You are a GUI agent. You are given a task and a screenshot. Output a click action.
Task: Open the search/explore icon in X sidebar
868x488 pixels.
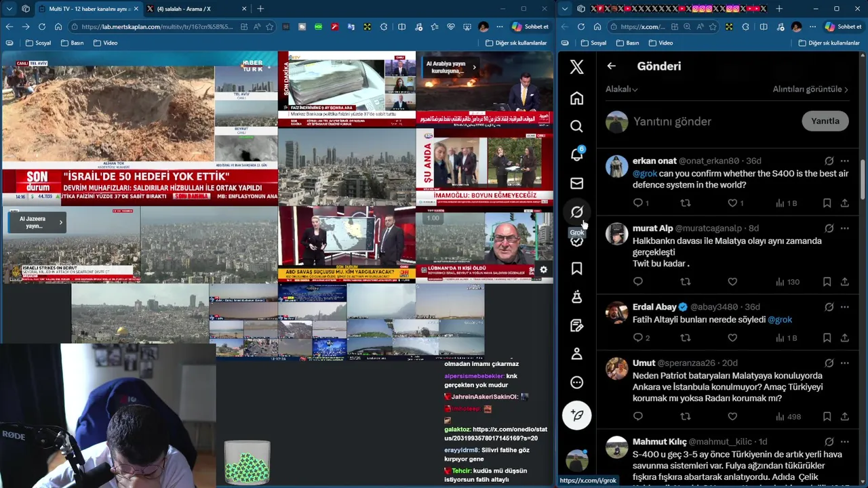coord(576,126)
